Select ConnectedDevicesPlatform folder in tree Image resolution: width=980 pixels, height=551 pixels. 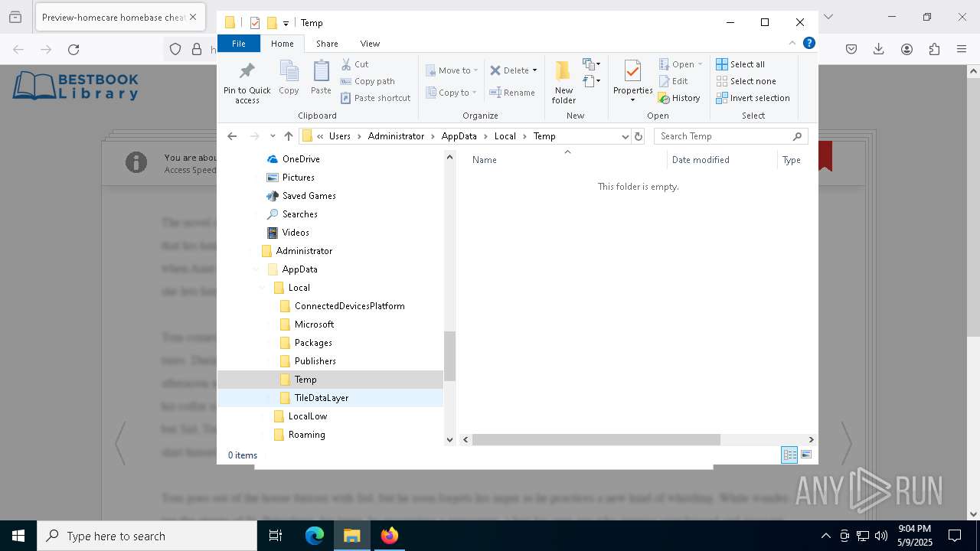point(349,306)
